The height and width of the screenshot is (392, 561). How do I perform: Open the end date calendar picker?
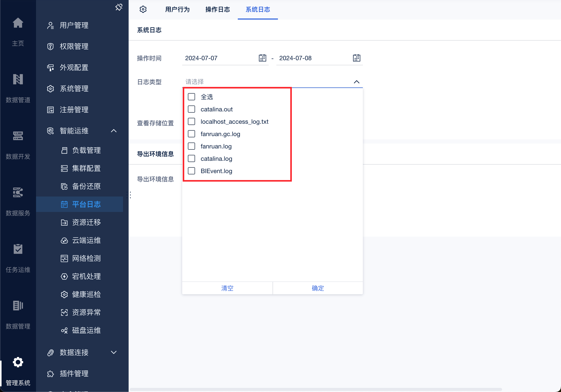pos(356,58)
